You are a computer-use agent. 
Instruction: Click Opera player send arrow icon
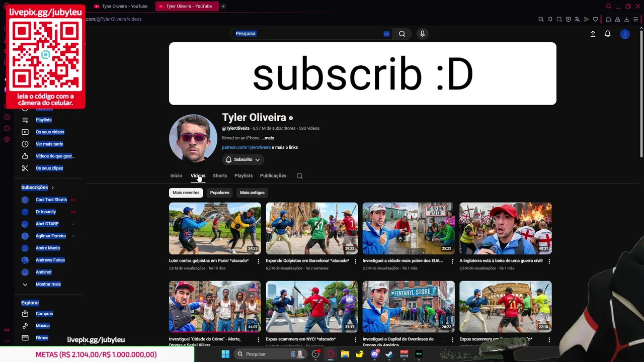(586, 19)
